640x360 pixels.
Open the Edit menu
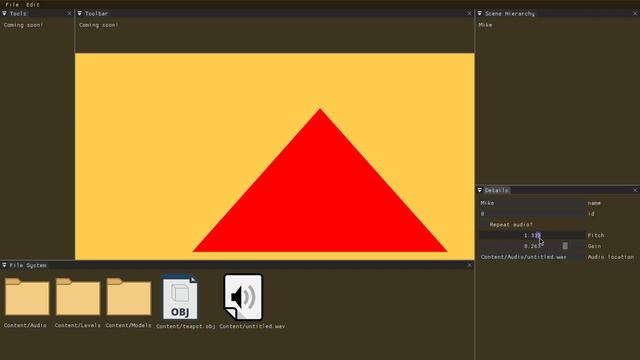[x=33, y=4]
